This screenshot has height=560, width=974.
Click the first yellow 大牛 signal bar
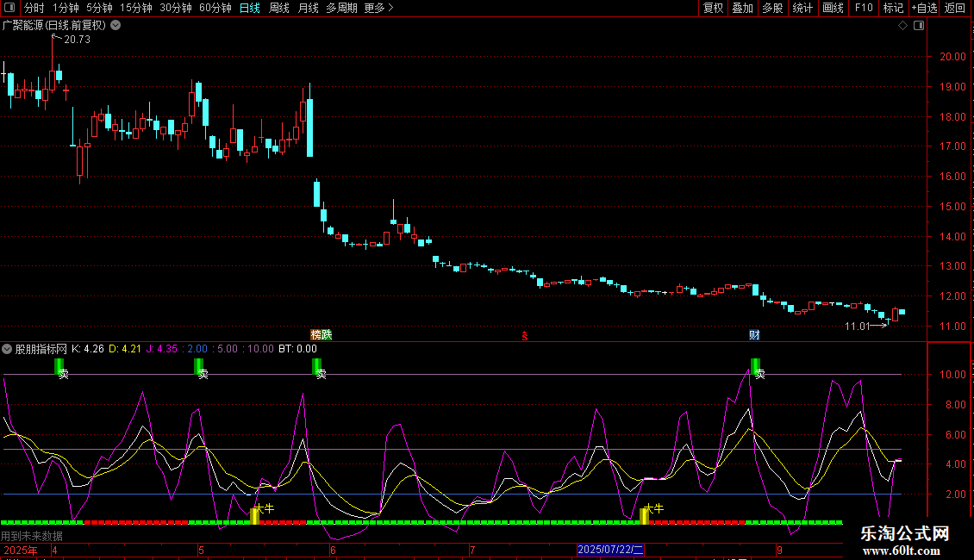(x=254, y=515)
